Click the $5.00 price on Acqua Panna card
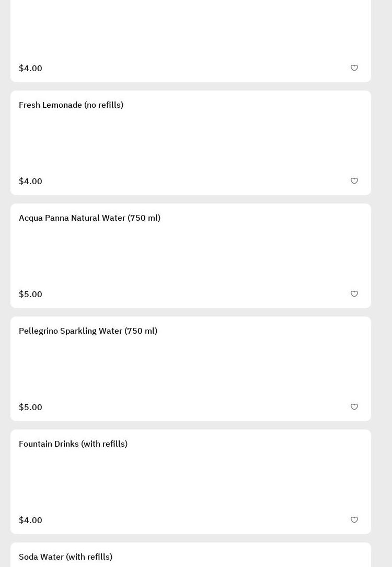 click(x=30, y=294)
